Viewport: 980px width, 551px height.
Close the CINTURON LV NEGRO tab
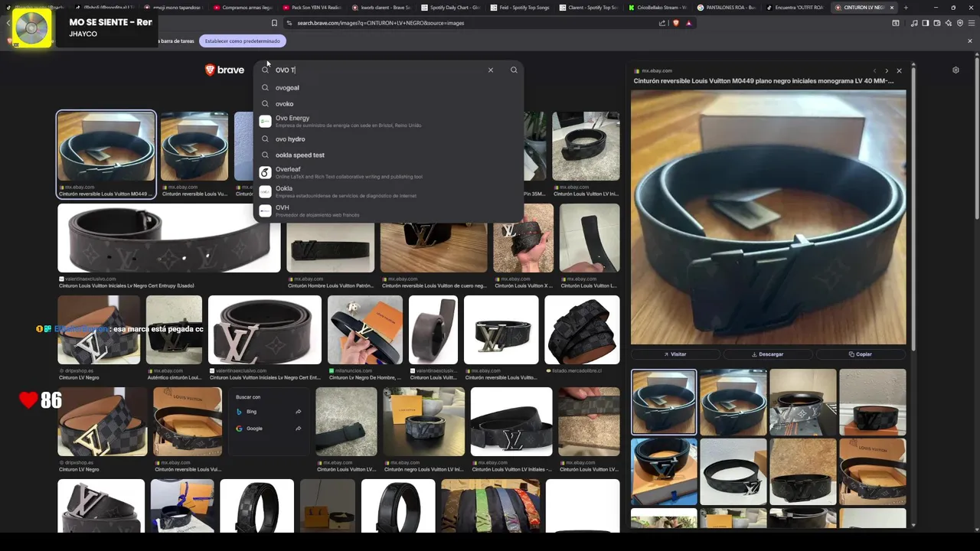tap(891, 7)
